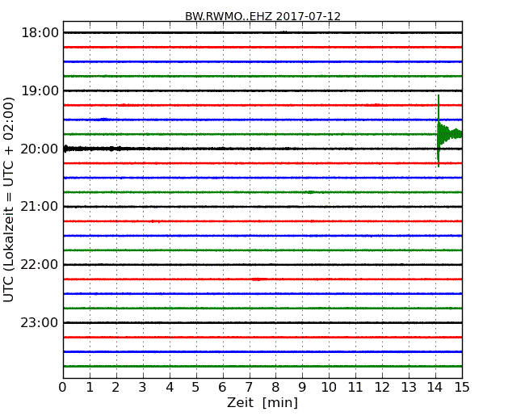Click the x-axis tick label 15
This screenshot has width=525, height=420.
(462, 388)
